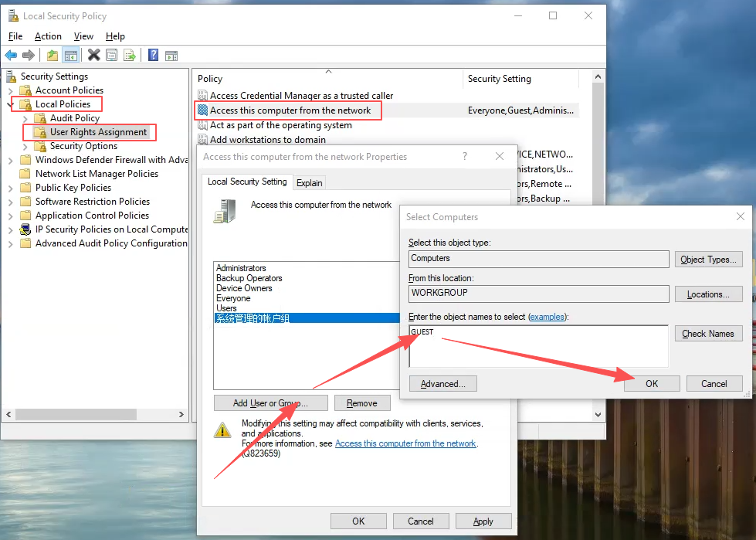Click the Local Security Policy title bar icon
Viewport: 756px width, 540px height.
tap(13, 16)
